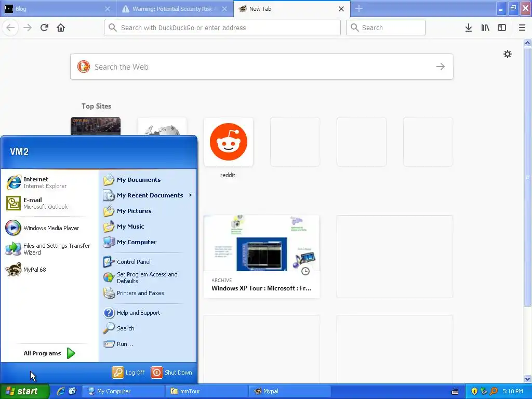Launch the second Quick Launch icon
The image size is (532, 399).
pos(72,391)
